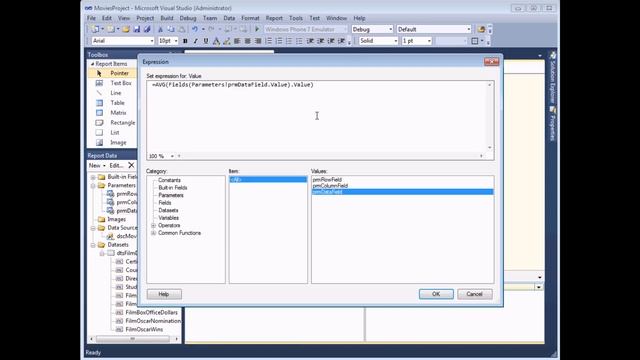Click the Background Color paint icon
The height and width of the screenshot is (360, 640).
227,41
